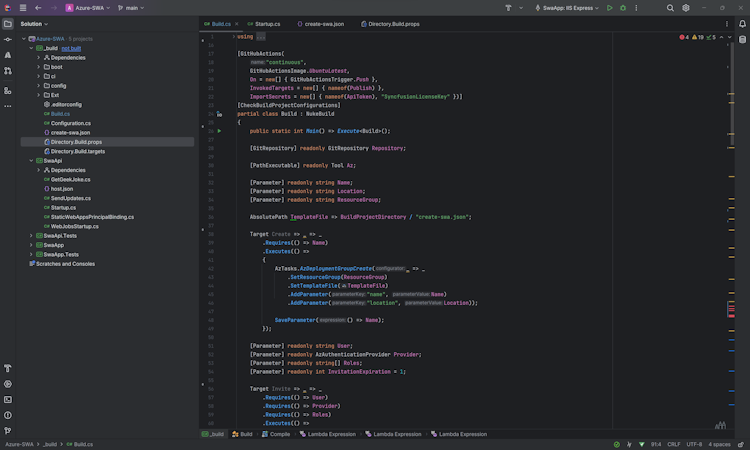The height and width of the screenshot is (450, 750).
Task: Switch to the create-swa.json tab
Action: pos(326,23)
